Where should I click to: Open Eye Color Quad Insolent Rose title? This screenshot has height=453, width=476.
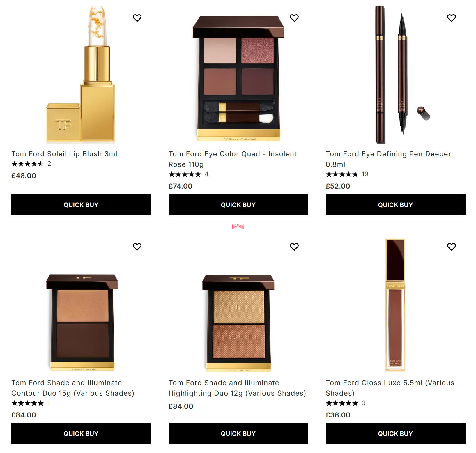click(233, 159)
